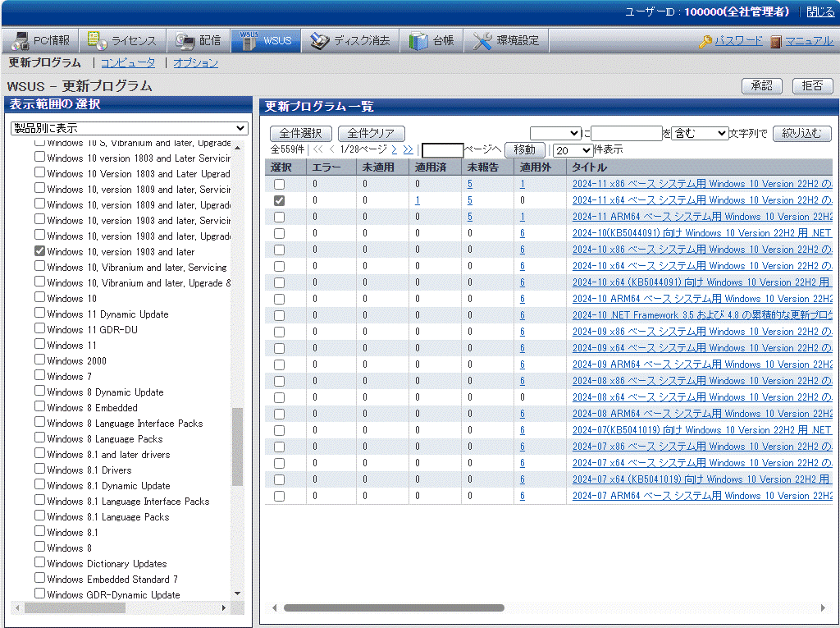
Task: Click the previous page arrow
Action: (x=332, y=149)
